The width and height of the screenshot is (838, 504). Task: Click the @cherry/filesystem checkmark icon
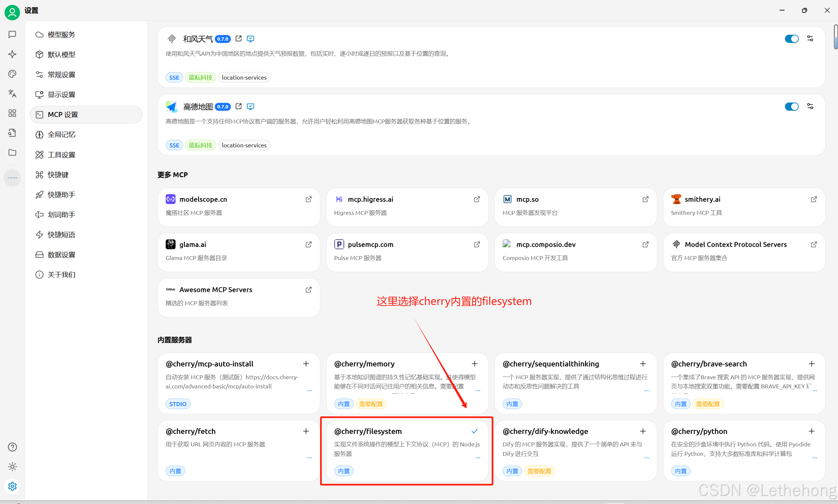click(x=475, y=431)
